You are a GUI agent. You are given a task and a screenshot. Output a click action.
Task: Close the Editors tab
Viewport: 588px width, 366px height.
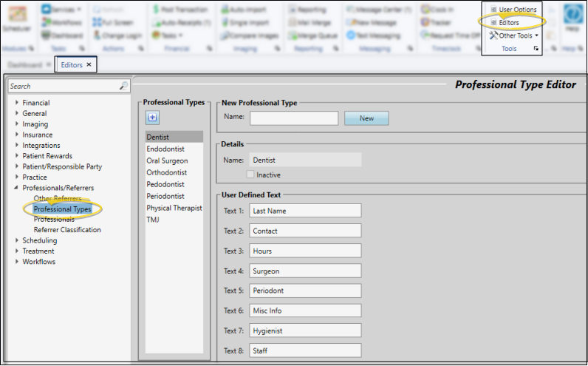[x=89, y=65]
